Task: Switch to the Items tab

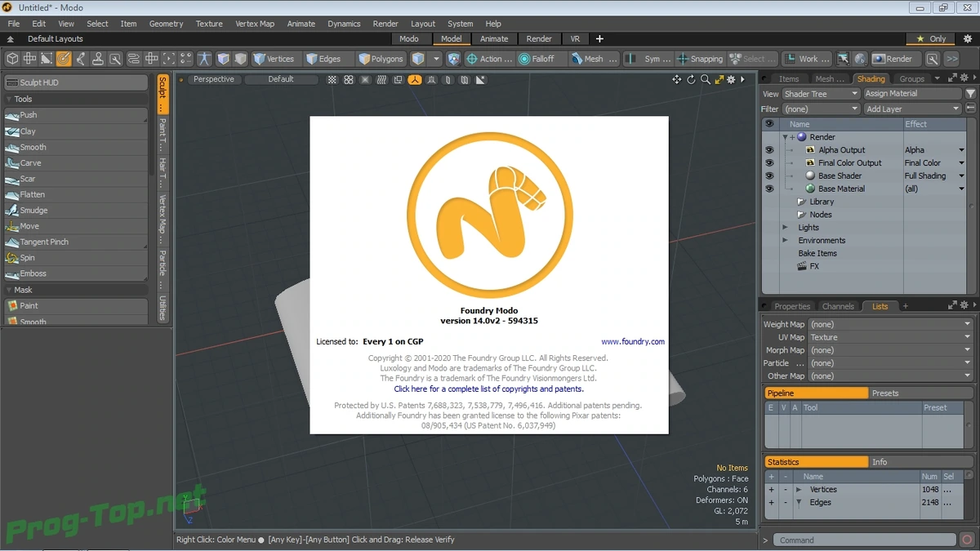Action: point(789,79)
